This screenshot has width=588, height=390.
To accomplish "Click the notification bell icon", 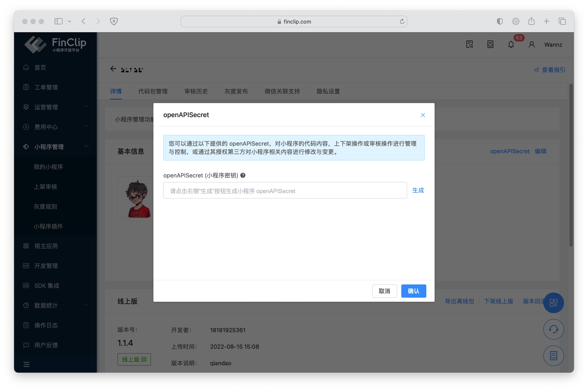I will point(511,45).
